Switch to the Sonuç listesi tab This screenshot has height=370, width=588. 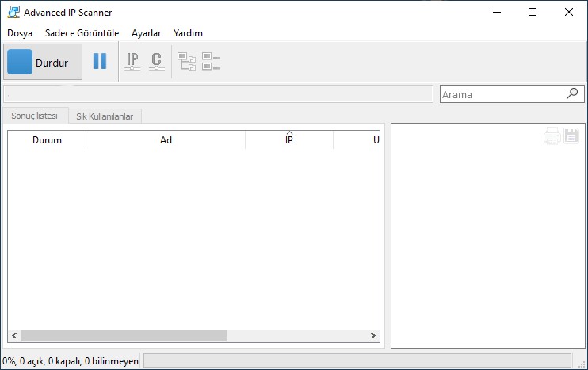coord(35,116)
